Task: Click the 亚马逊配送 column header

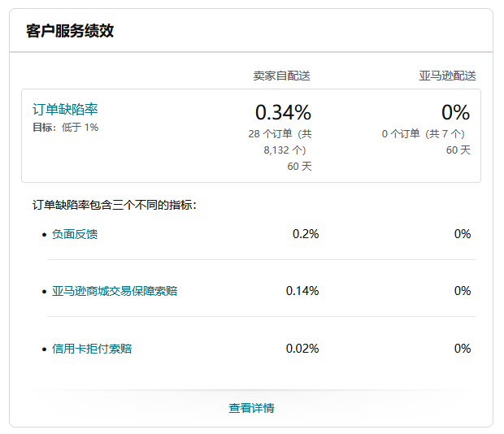Action: [447, 76]
